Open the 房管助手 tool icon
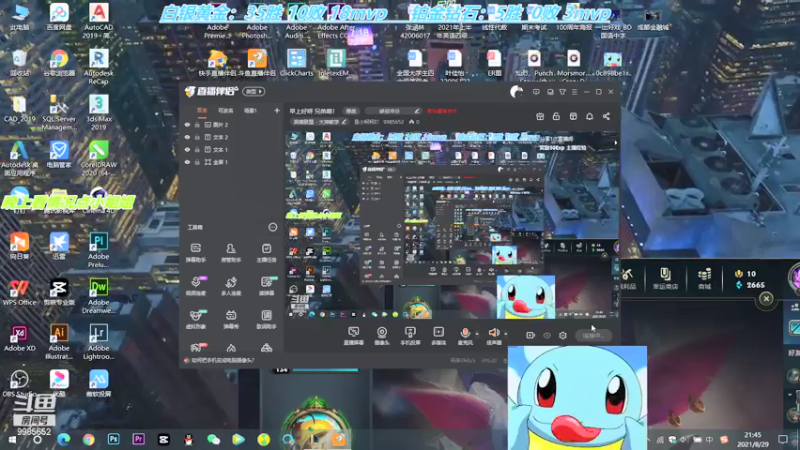The height and width of the screenshot is (450, 800). pyautogui.click(x=231, y=252)
